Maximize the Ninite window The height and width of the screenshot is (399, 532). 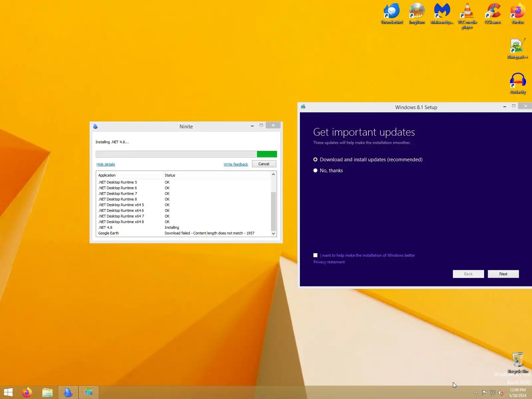point(261,125)
